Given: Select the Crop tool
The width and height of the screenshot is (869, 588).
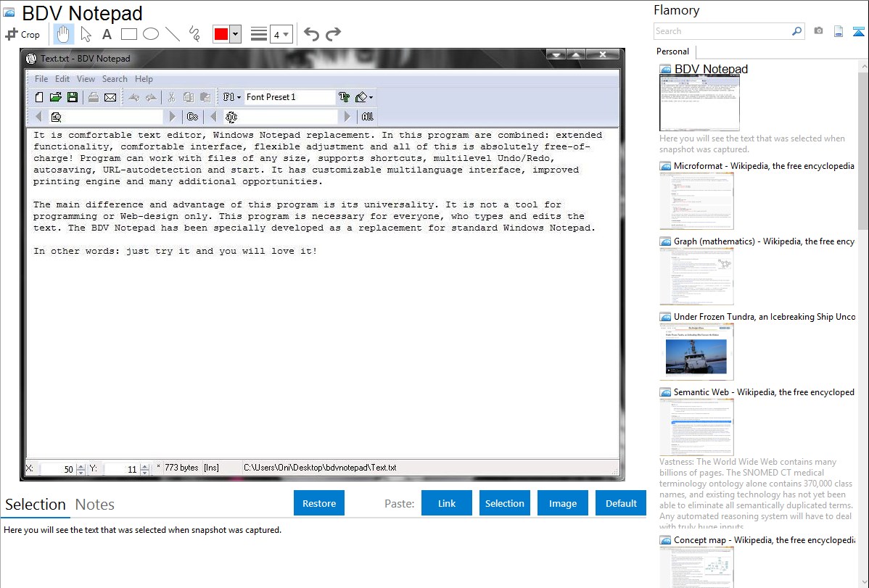Looking at the screenshot, I should pos(22,34).
